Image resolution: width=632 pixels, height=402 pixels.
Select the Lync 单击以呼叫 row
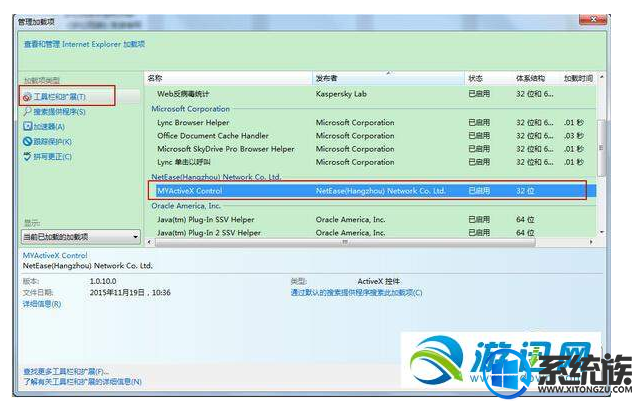pos(371,162)
